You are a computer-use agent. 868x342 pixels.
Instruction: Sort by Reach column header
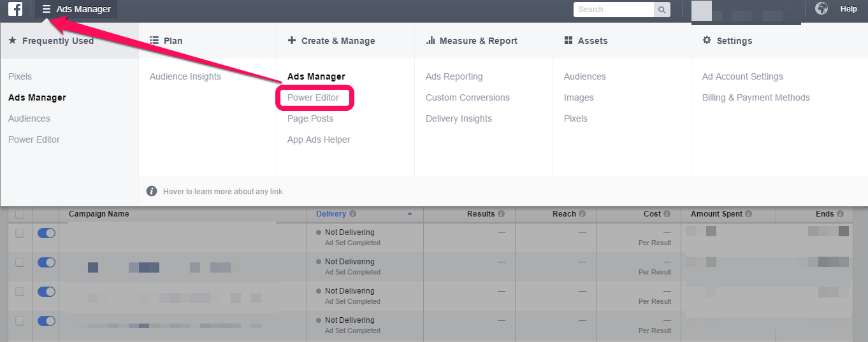(564, 214)
